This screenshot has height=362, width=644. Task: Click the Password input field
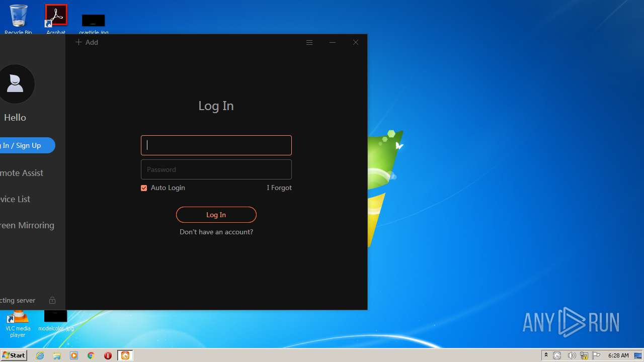(216, 169)
